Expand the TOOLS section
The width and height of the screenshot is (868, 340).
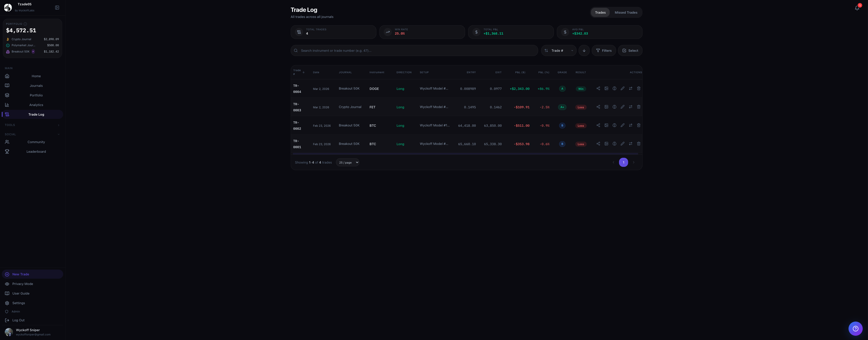(x=32, y=125)
